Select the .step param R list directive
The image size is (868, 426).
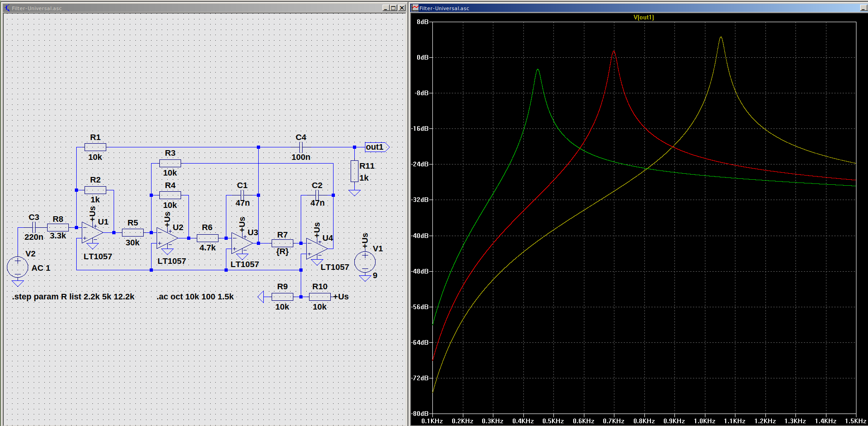73,297
